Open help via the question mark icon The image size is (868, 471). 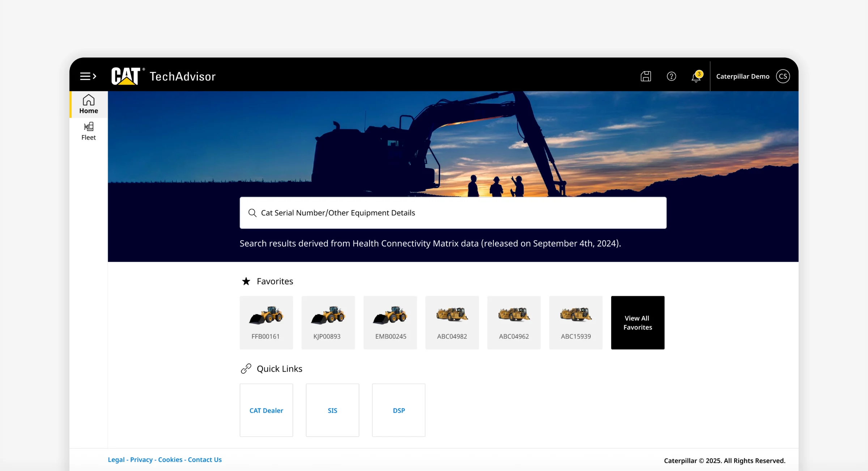671,76
